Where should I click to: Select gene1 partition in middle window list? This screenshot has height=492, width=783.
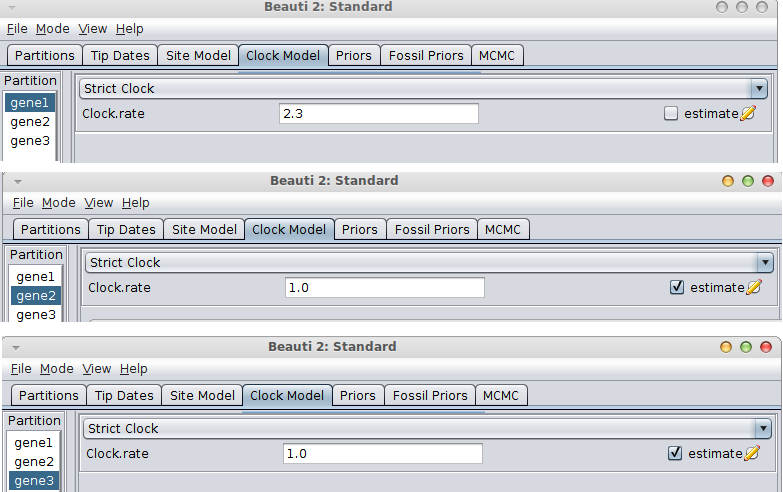coord(35,277)
